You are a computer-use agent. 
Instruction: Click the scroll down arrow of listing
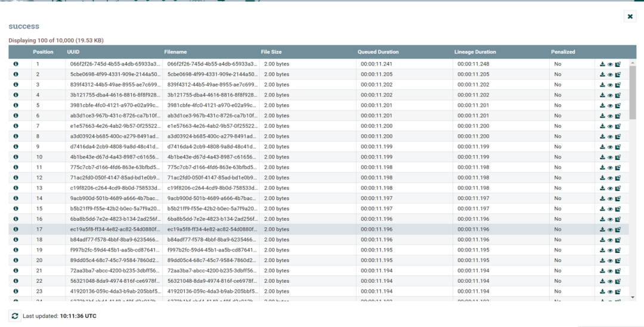tap(633, 297)
